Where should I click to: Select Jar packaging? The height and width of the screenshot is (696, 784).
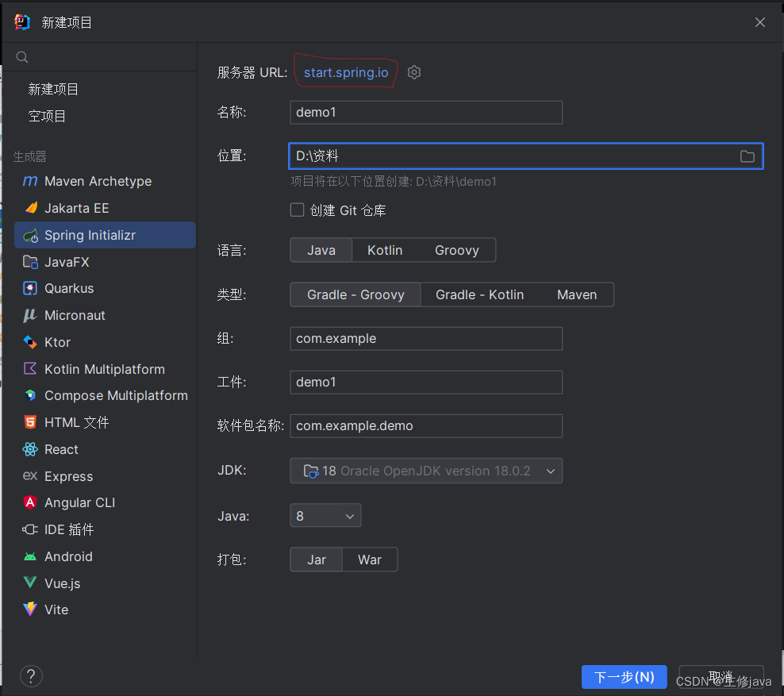pos(317,559)
